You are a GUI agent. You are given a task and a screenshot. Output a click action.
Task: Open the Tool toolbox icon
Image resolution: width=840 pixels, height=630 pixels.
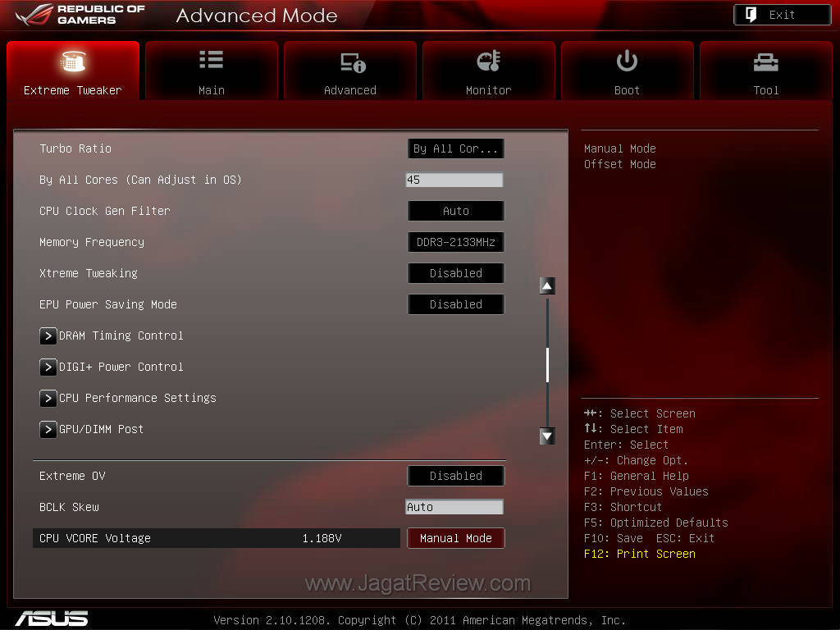pos(765,62)
